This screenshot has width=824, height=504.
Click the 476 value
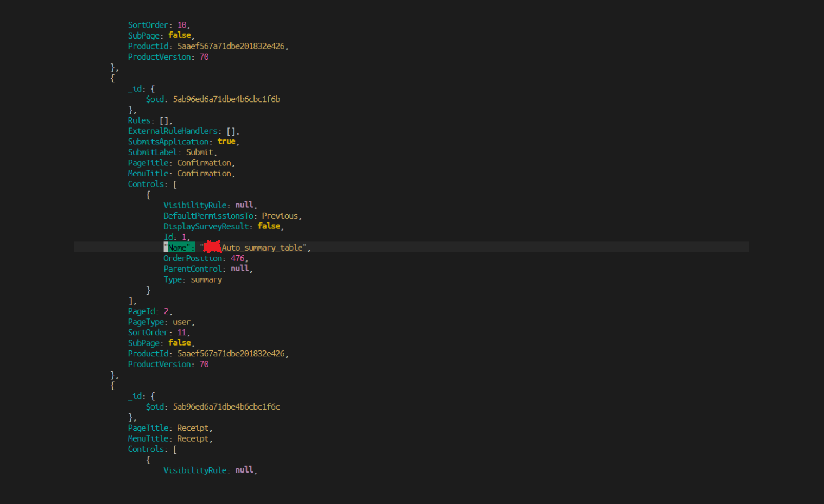point(237,258)
